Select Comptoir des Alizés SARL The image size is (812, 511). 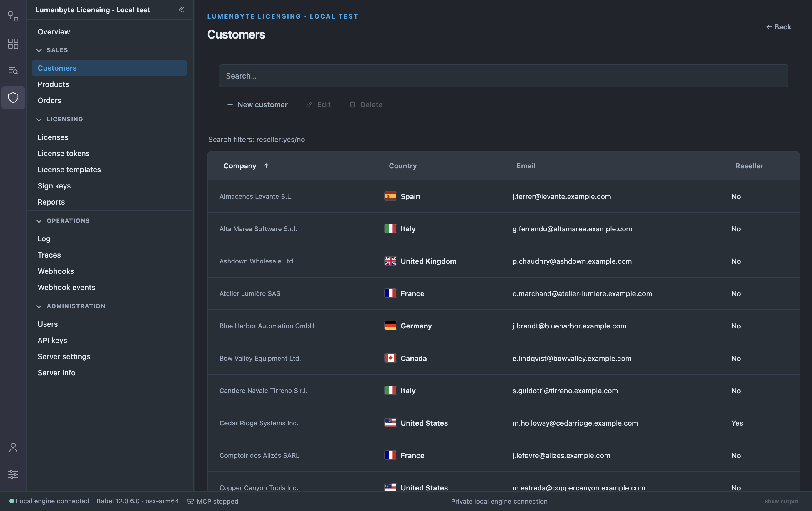pyautogui.click(x=259, y=455)
